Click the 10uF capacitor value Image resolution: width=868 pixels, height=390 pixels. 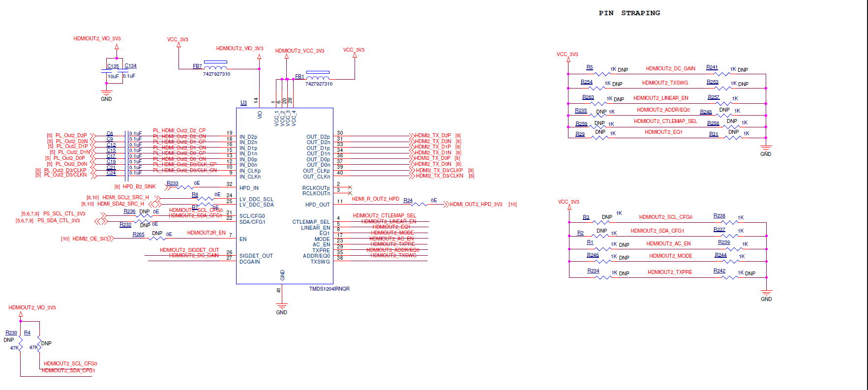tap(113, 76)
